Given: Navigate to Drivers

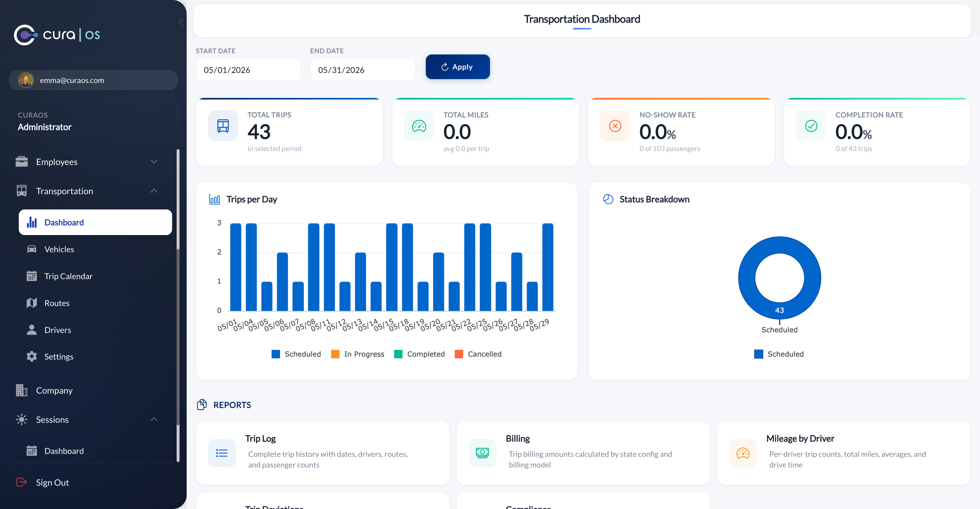Looking at the screenshot, I should tap(95, 330).
